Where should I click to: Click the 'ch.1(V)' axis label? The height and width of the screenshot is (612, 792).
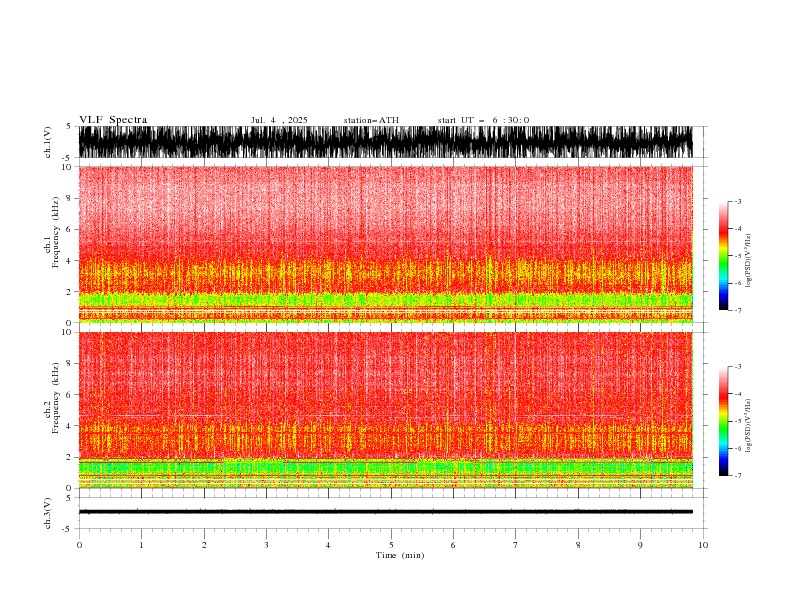tap(48, 142)
